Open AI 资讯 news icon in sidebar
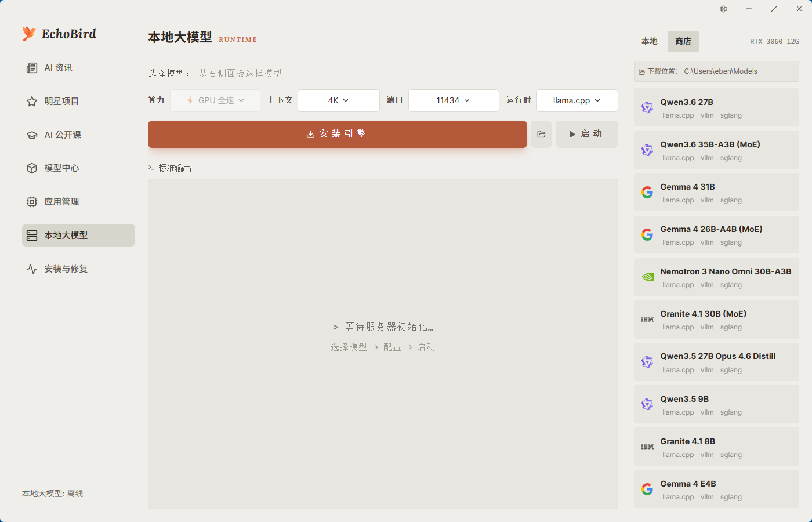Screen dimensions: 812x522 point(32,68)
